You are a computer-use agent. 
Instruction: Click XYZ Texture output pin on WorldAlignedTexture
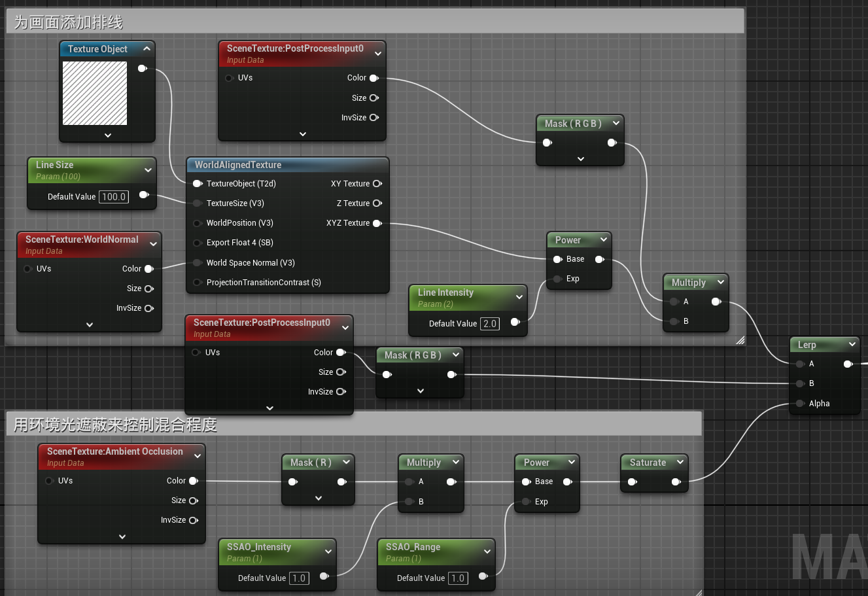(377, 223)
